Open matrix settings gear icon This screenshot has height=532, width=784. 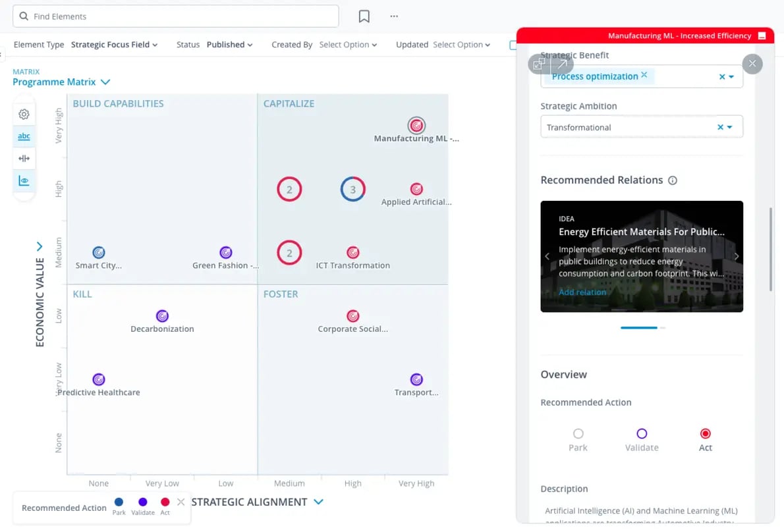click(24, 115)
